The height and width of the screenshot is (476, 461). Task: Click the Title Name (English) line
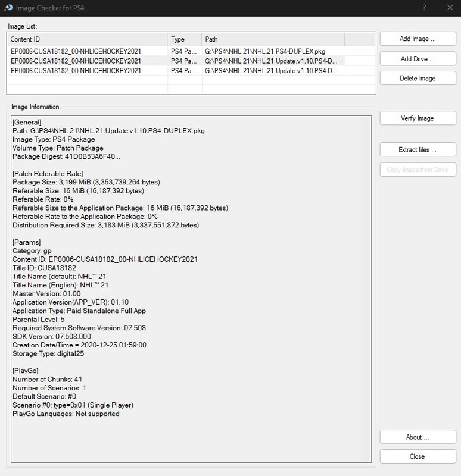(61, 285)
